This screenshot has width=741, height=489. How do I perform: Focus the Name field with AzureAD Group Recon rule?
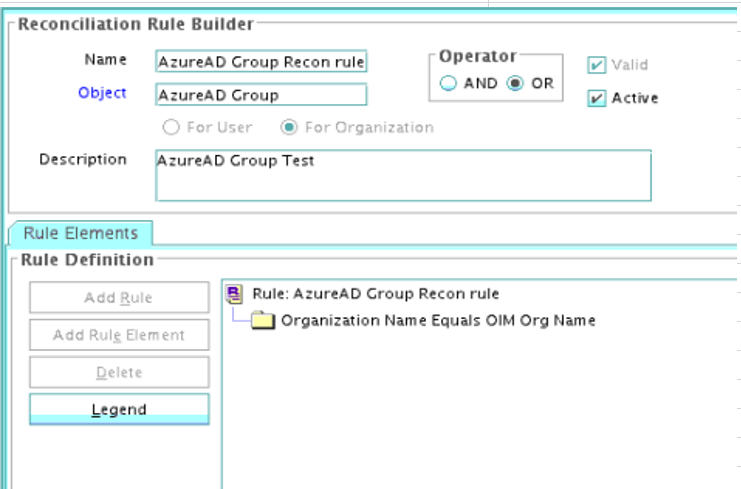click(x=261, y=61)
